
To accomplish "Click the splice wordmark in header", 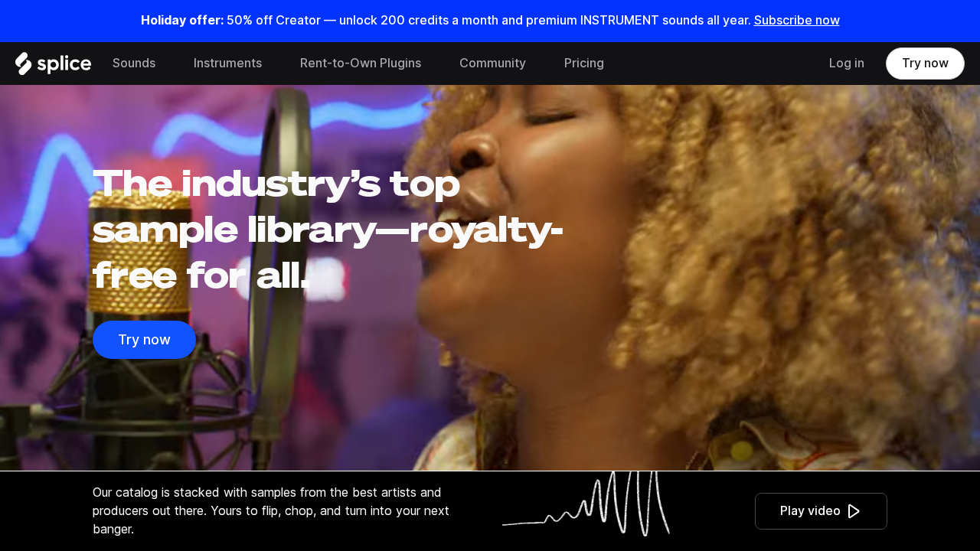I will click(64, 64).
